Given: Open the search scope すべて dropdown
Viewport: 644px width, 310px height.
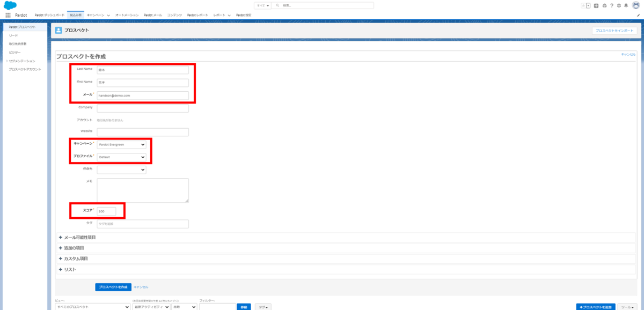Looking at the screenshot, I should coord(262,5).
